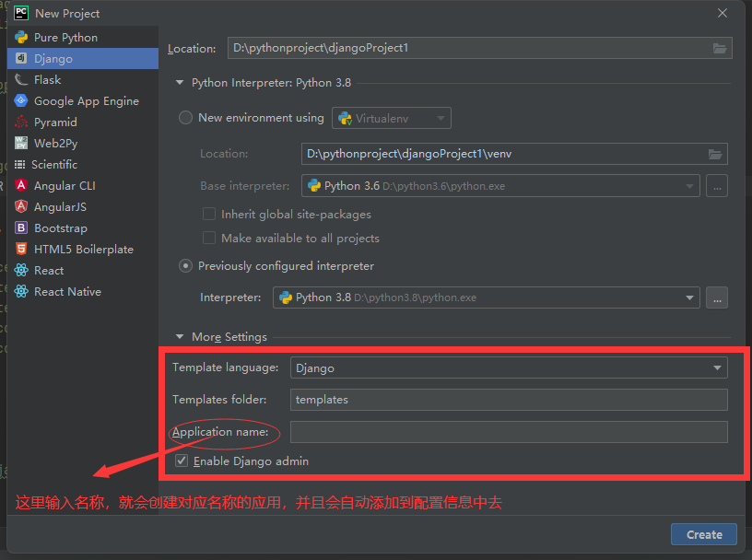Screen dimensions: 752x560
Task: Select Scientific project type
Action: pyautogui.click(x=83, y=165)
